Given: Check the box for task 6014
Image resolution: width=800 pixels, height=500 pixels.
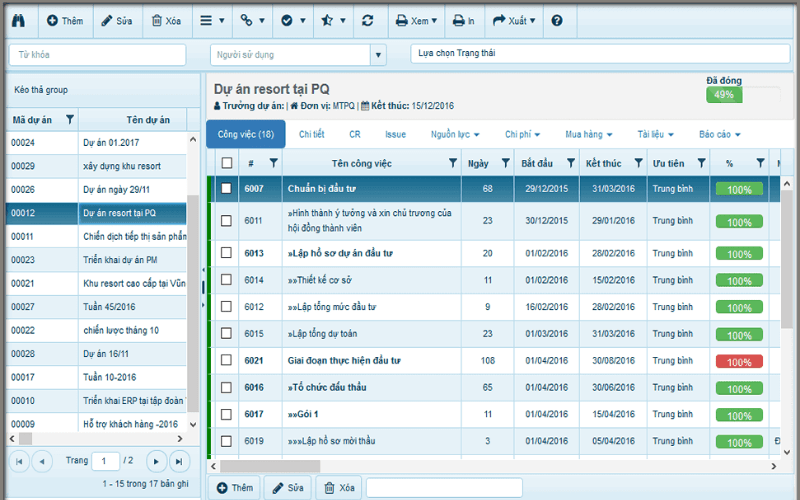Looking at the screenshot, I should point(226,280).
